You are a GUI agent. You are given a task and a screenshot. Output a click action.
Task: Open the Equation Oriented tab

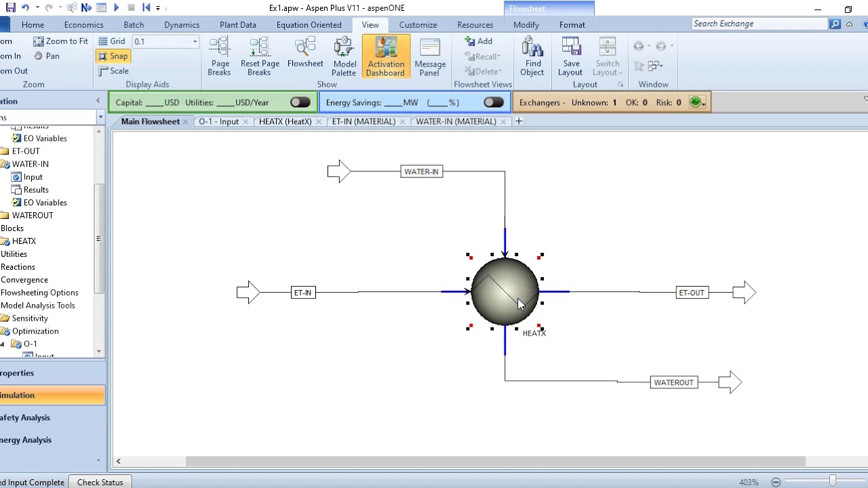(309, 25)
